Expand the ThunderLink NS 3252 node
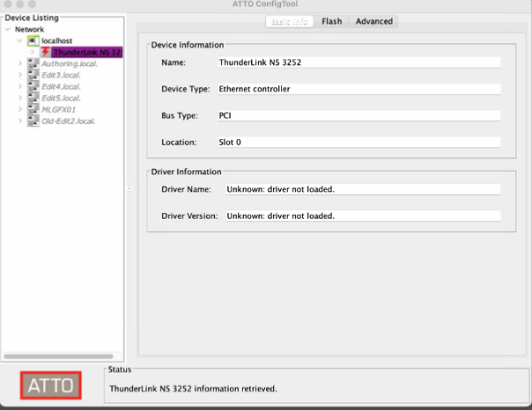This screenshot has width=532, height=410. point(33,52)
